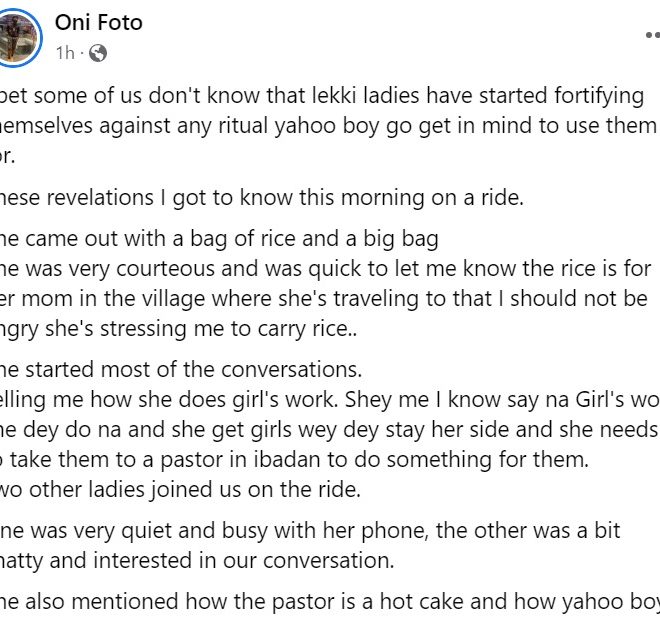
Task: Open the Oni Foto profile name link
Action: pos(98,22)
